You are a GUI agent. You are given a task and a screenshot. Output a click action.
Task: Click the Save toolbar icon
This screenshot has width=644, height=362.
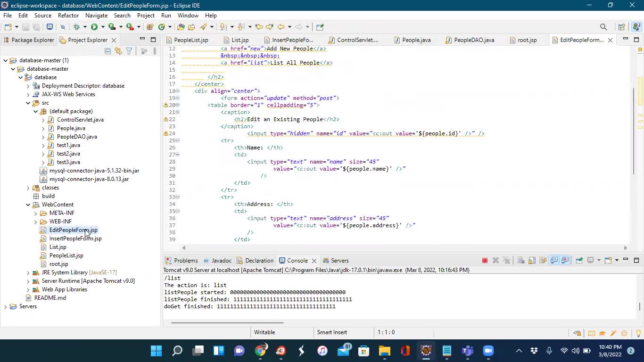(x=25, y=27)
